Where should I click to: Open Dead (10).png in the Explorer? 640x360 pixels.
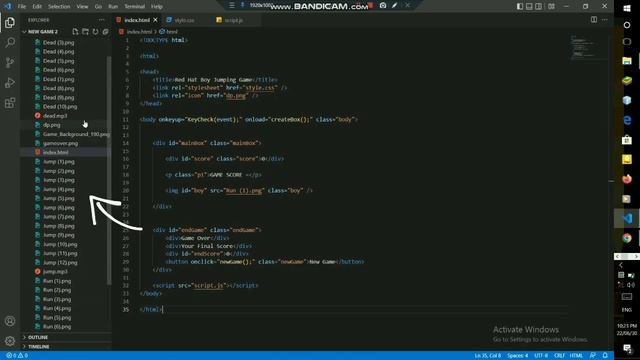(60, 107)
